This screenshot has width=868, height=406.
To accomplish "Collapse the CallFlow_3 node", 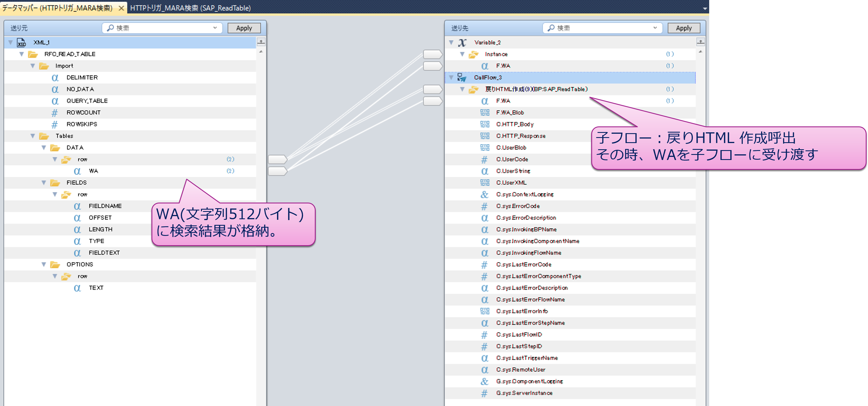I will point(451,78).
